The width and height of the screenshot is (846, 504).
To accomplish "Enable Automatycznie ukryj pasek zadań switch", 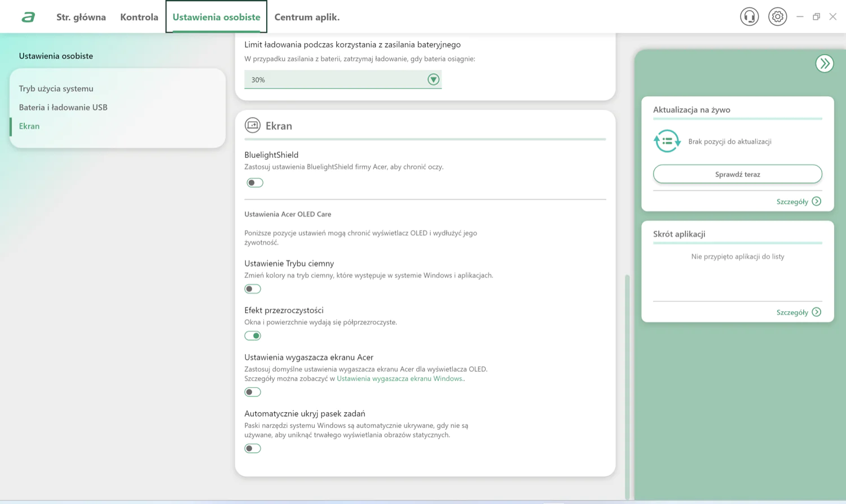I will point(253,448).
